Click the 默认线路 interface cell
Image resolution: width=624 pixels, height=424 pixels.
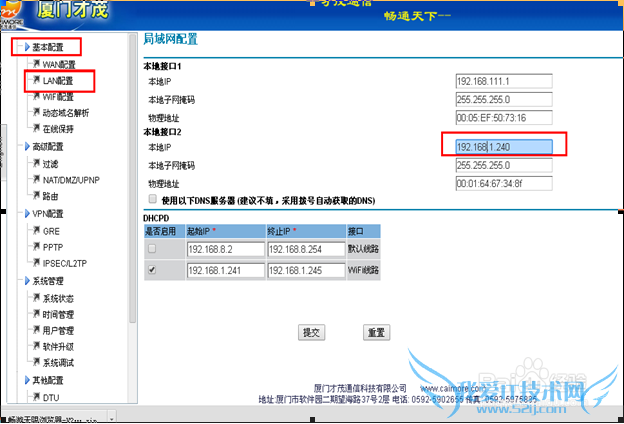(x=363, y=249)
